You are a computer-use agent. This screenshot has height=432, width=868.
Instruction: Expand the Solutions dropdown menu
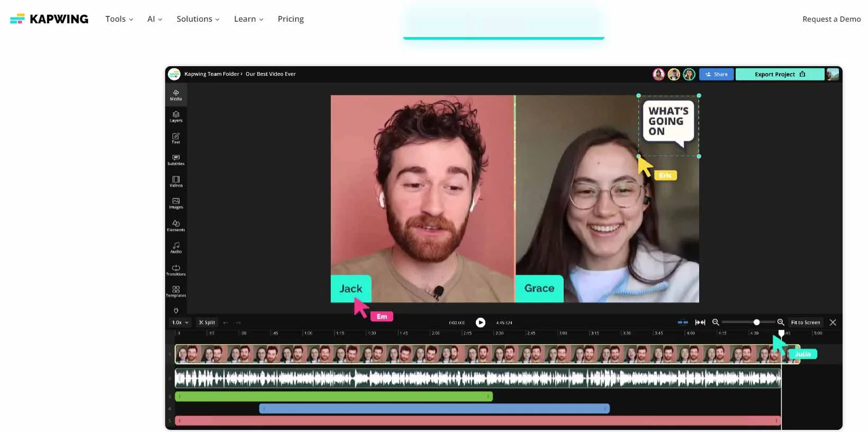[x=197, y=19]
